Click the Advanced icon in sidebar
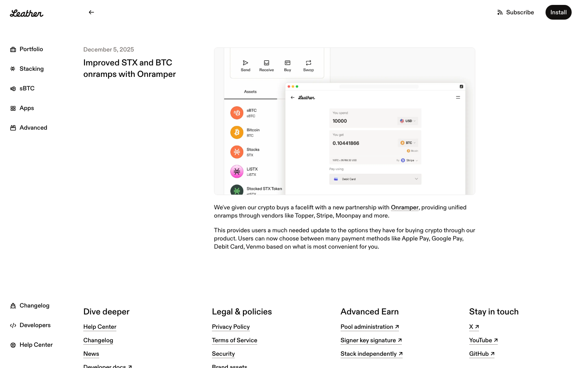The height and width of the screenshot is (368, 588). tap(13, 128)
